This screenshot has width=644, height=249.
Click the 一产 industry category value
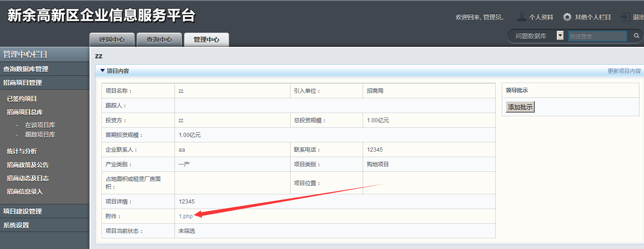[184, 164]
